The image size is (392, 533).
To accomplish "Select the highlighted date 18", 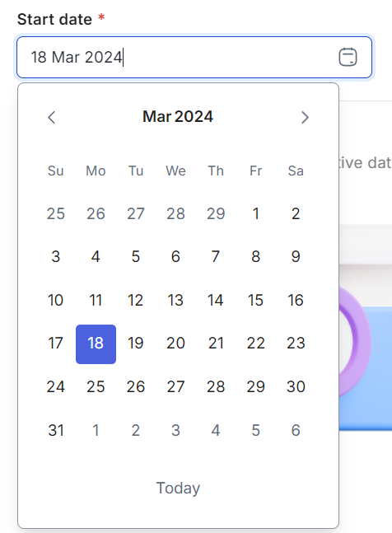I will click(96, 344).
